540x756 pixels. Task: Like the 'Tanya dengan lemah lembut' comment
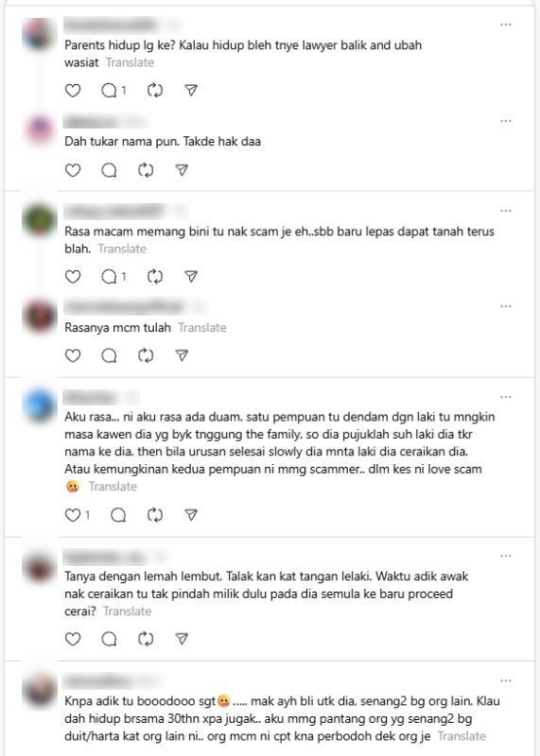[x=73, y=639]
